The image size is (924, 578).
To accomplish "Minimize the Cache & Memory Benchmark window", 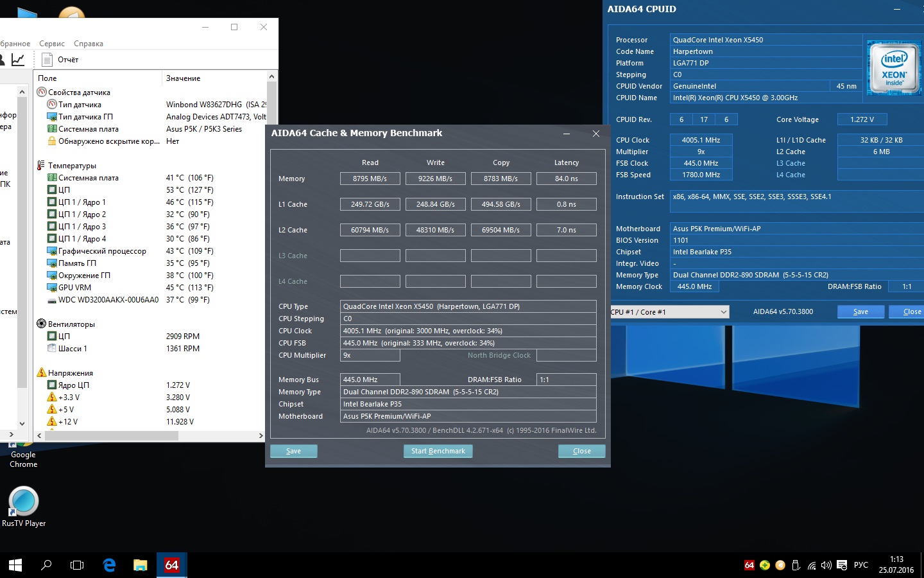I will 567,134.
